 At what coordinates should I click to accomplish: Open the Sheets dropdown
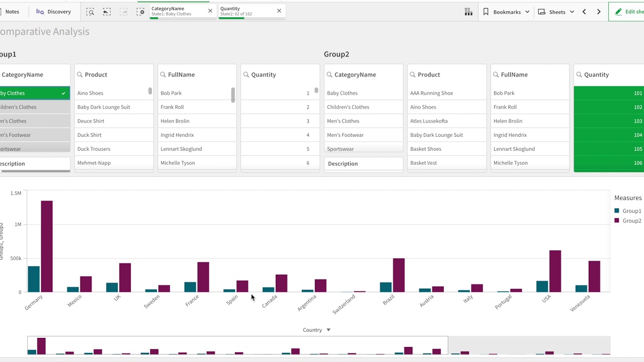pyautogui.click(x=556, y=12)
